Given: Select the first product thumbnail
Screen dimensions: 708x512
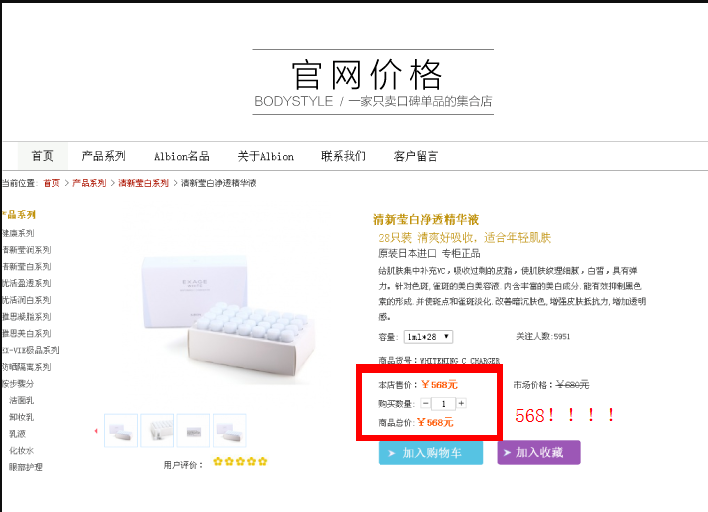Looking at the screenshot, I should (x=121, y=430).
